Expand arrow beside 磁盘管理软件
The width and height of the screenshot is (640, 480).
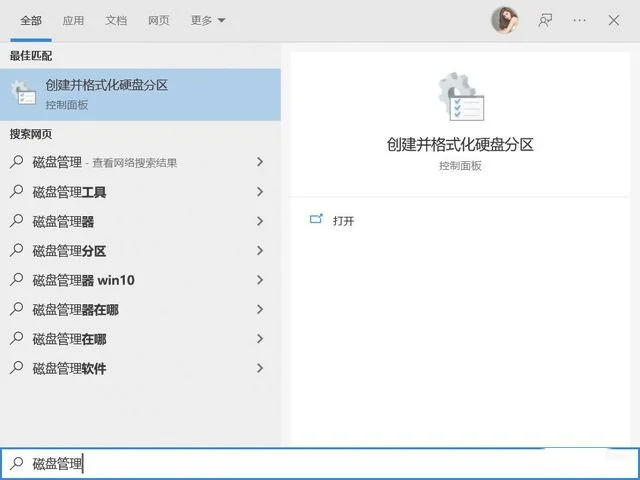[x=260, y=368]
